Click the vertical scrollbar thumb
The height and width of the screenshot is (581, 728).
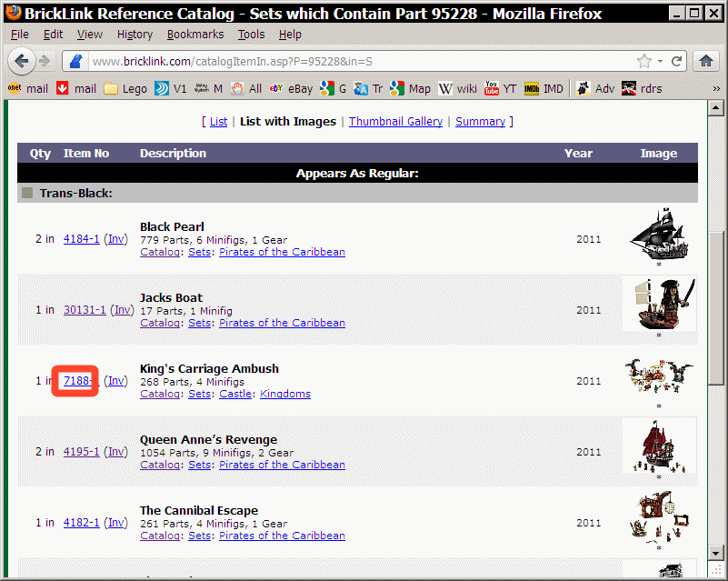(x=715, y=307)
